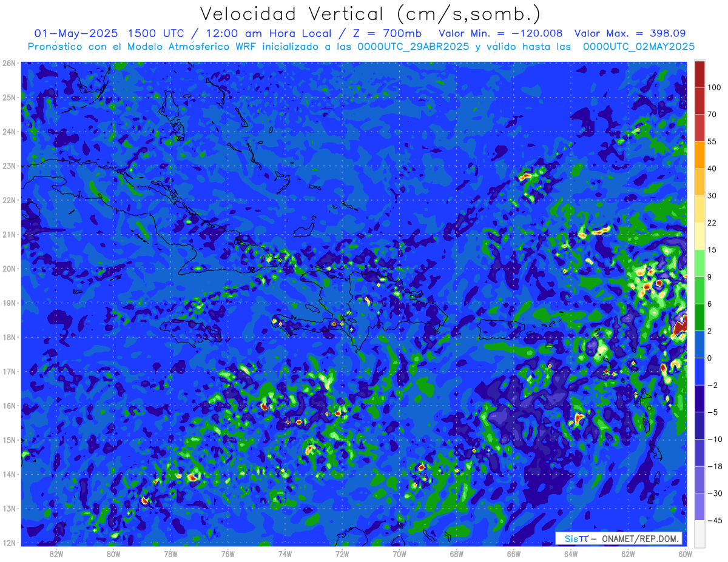Click the "64W" longitude label
The image size is (728, 562).
(571, 554)
